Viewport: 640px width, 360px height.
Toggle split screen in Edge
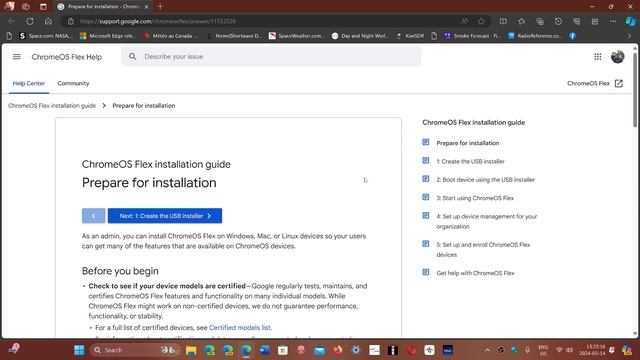[503, 21]
